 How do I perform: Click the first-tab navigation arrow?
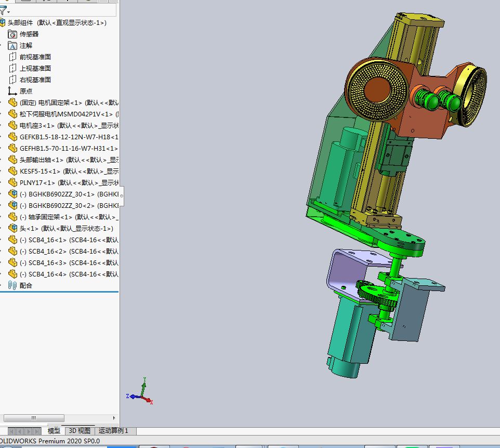click(11, 431)
